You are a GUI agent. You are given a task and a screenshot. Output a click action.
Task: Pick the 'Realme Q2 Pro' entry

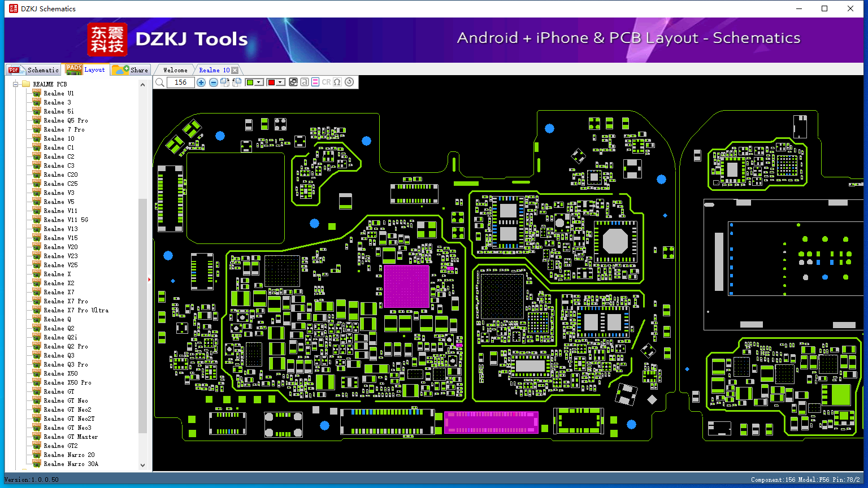click(x=66, y=346)
